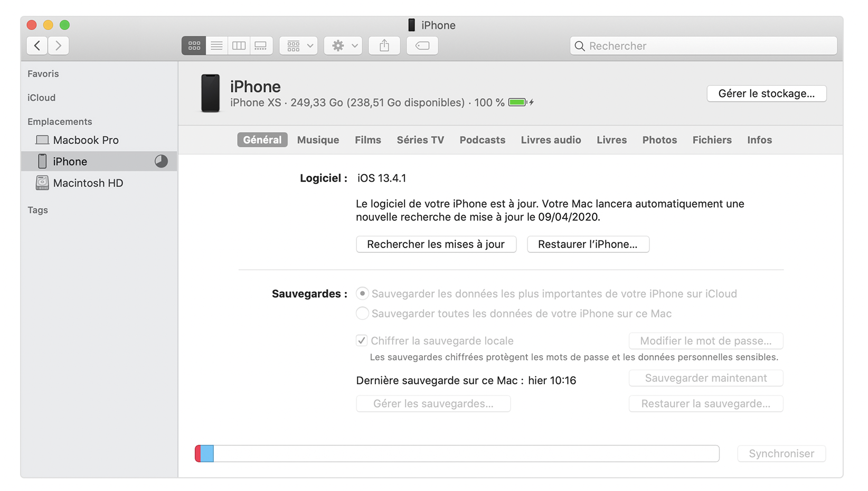This screenshot has height=491, width=868.
Task: Click the Macintosh HD disk icon
Action: [42, 183]
